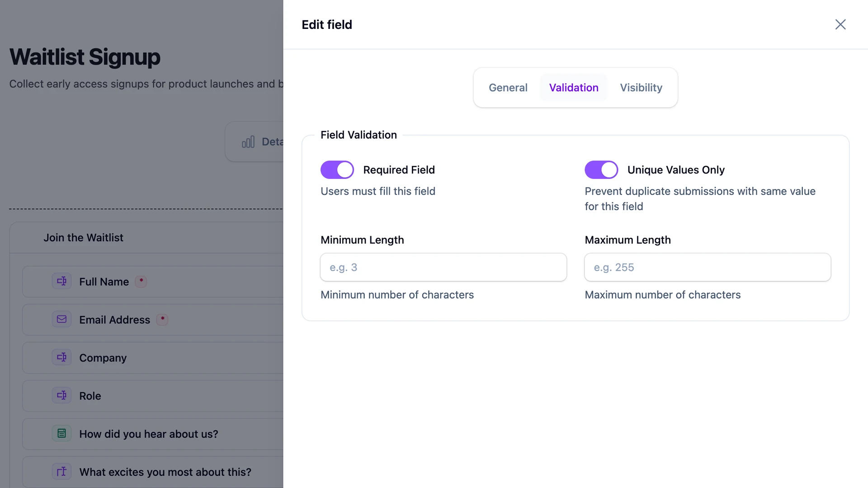Click 'Maximum number of characters' hint text
This screenshot has height=488, width=868.
[x=662, y=295]
